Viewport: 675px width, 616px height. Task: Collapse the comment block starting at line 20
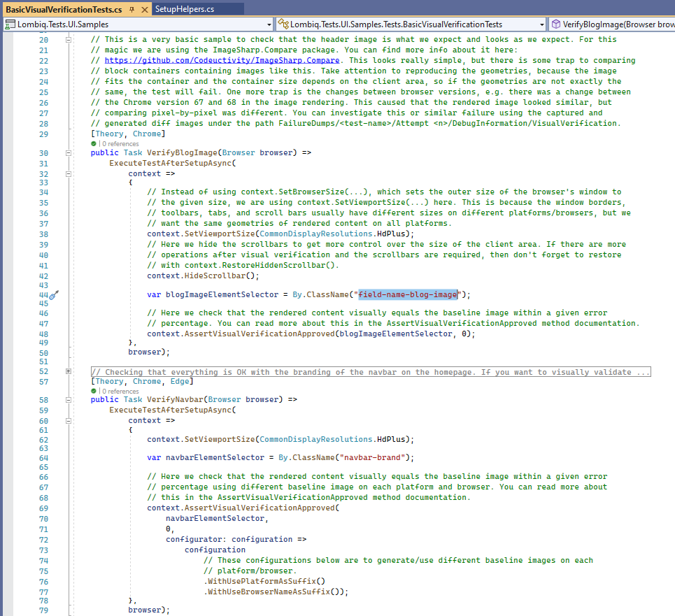[x=68, y=40]
